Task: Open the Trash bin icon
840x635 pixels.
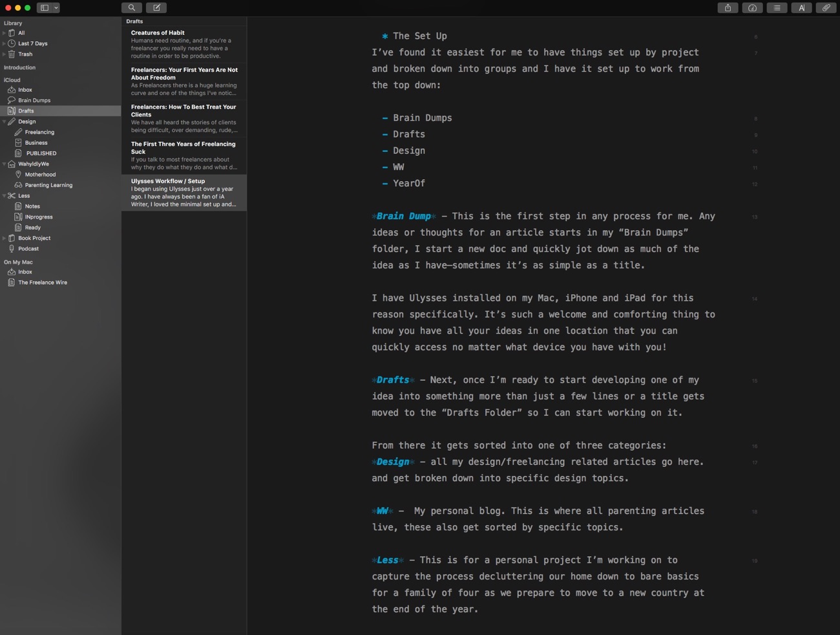Action: [12, 54]
